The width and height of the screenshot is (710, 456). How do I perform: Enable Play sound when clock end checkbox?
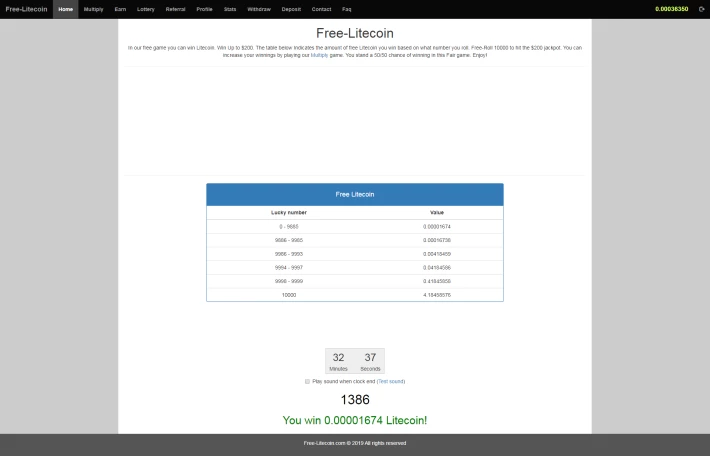pyautogui.click(x=307, y=381)
